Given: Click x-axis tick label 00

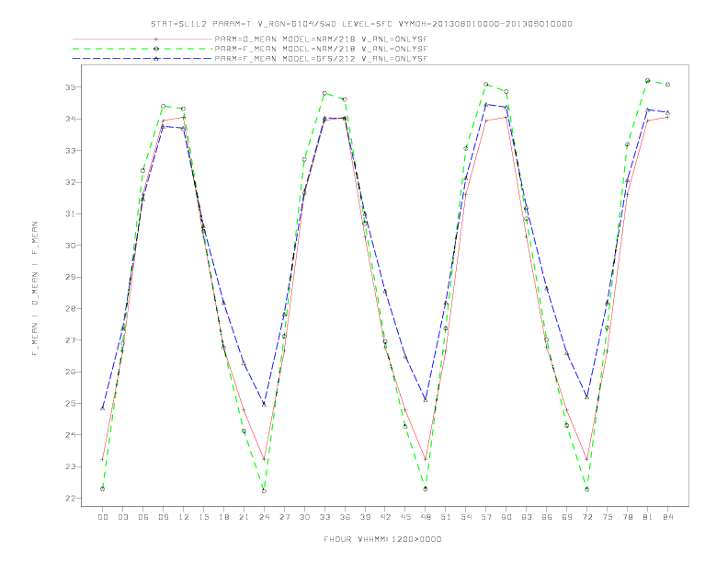Looking at the screenshot, I should [x=103, y=517].
